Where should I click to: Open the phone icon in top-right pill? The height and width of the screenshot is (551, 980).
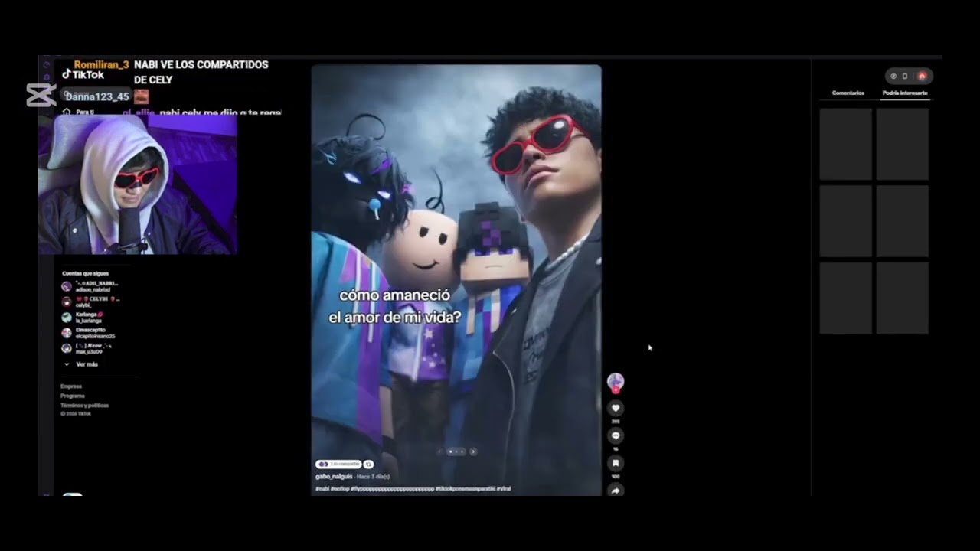click(905, 76)
